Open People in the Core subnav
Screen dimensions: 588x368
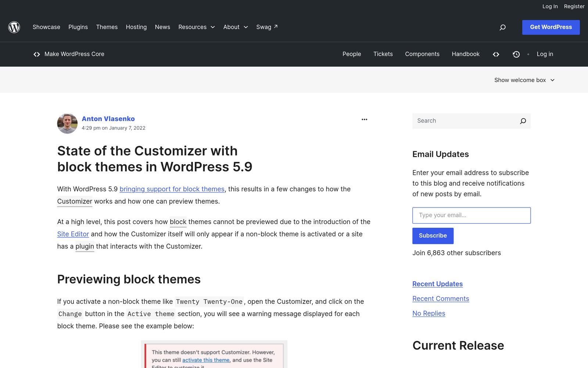coord(352,54)
